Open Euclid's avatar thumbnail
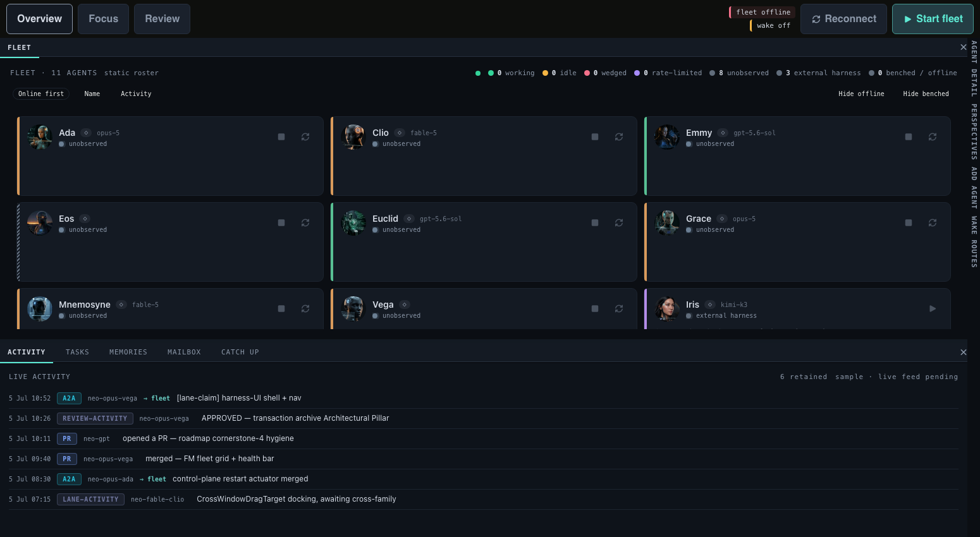The width and height of the screenshot is (980, 537). (x=353, y=223)
